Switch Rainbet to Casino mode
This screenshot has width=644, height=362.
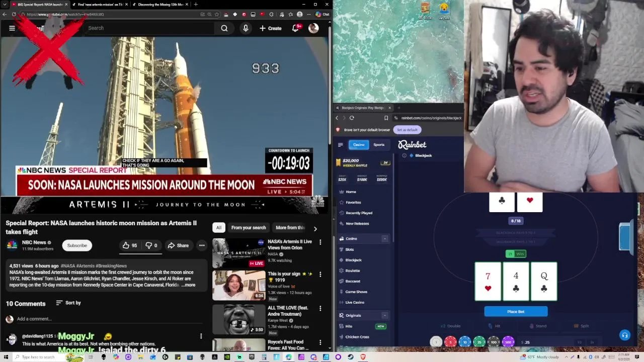point(359,145)
